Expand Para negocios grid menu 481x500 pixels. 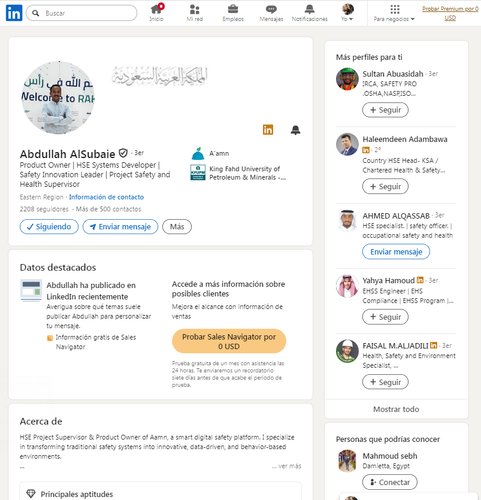point(394,13)
